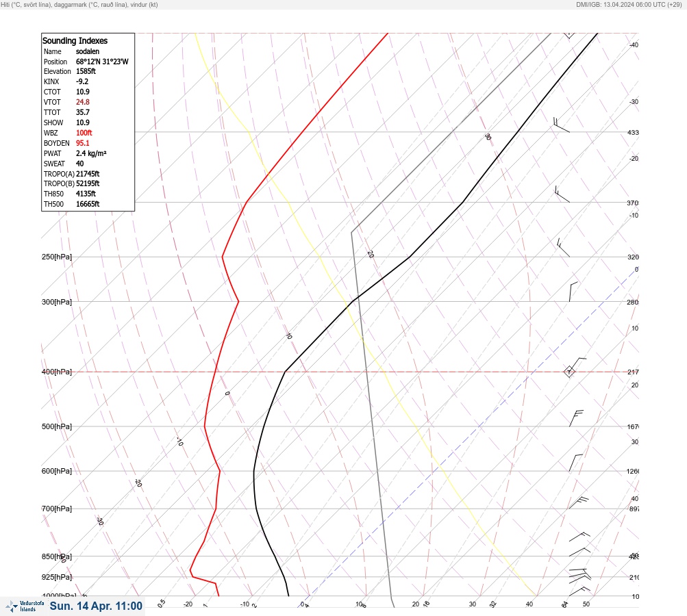
Task: Click KINX value -9.2
Action: pyautogui.click(x=82, y=81)
